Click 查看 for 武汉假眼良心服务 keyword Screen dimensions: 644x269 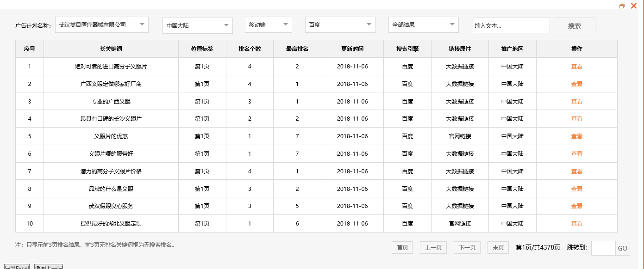[577, 206]
